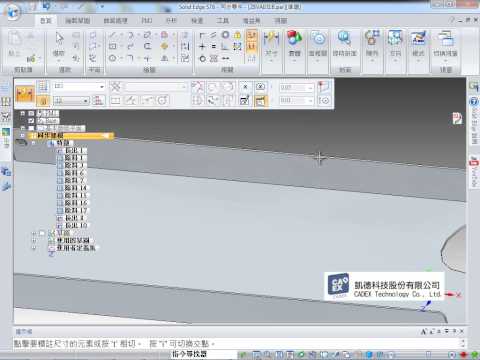Open the YouTube side panel tab
This screenshot has height=360, width=480.
(x=474, y=172)
